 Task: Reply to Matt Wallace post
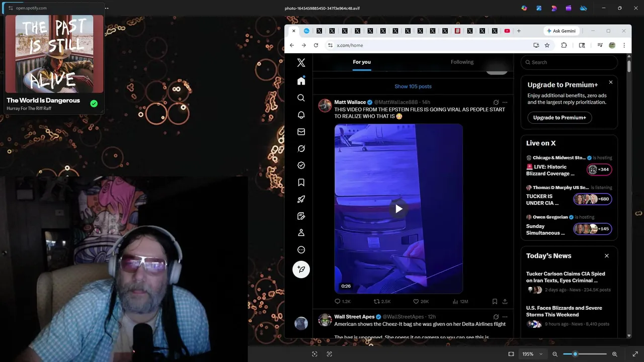click(342, 301)
